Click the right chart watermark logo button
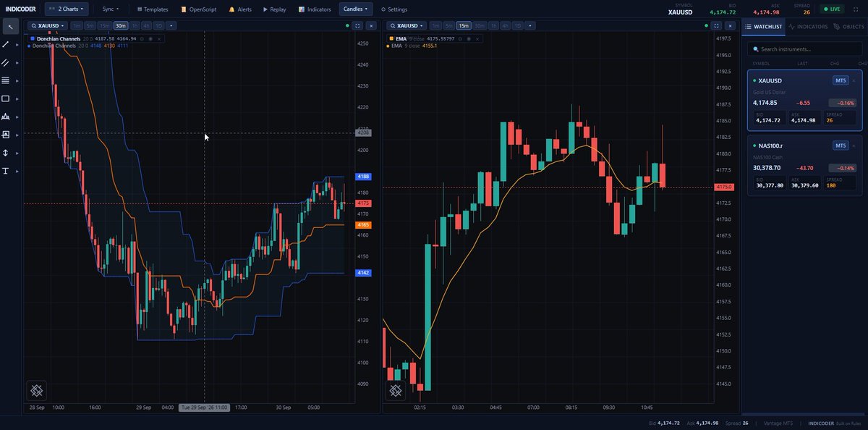 tap(396, 391)
